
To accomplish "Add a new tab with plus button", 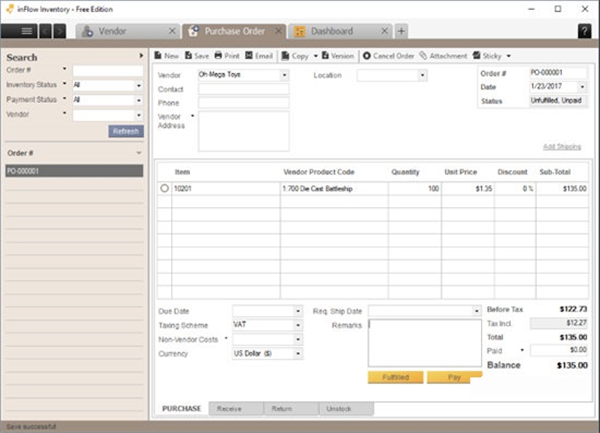I will [x=402, y=31].
